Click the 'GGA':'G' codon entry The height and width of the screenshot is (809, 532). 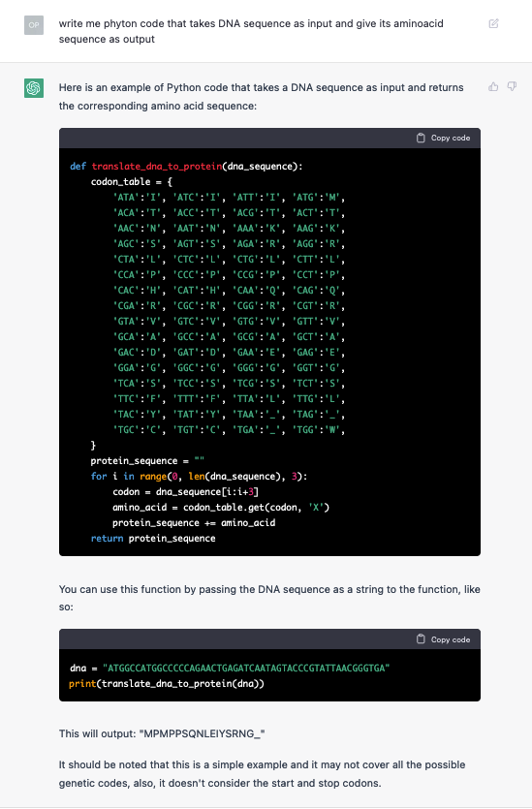pyautogui.click(x=138, y=367)
